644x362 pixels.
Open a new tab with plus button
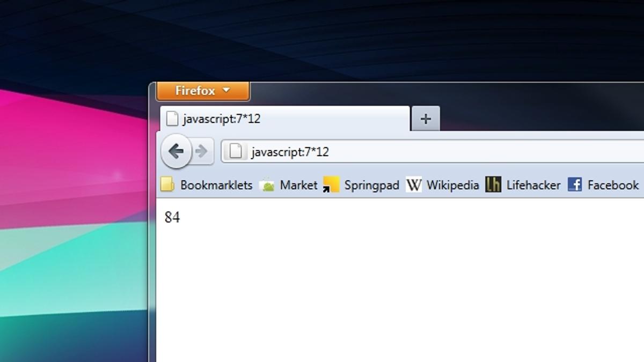click(x=426, y=119)
